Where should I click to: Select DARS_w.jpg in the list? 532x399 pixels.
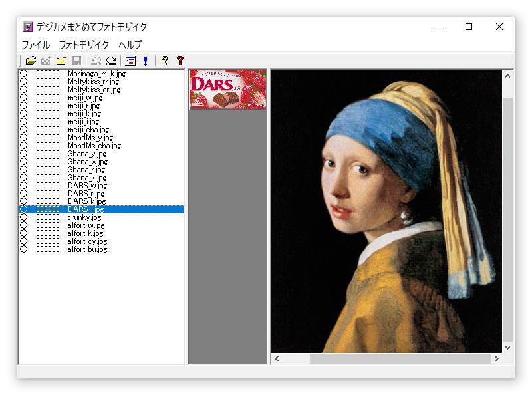point(102,186)
